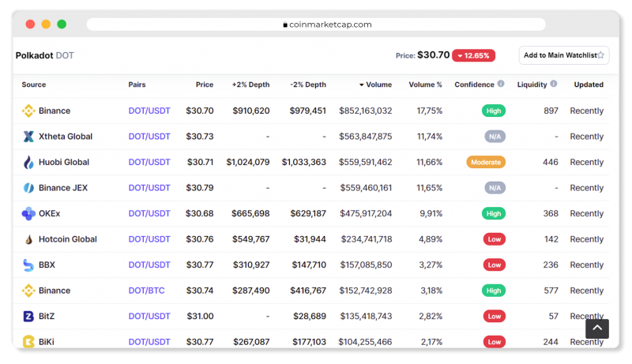632x364 pixels.
Task: Click the BBX logo icon
Action: (28, 265)
